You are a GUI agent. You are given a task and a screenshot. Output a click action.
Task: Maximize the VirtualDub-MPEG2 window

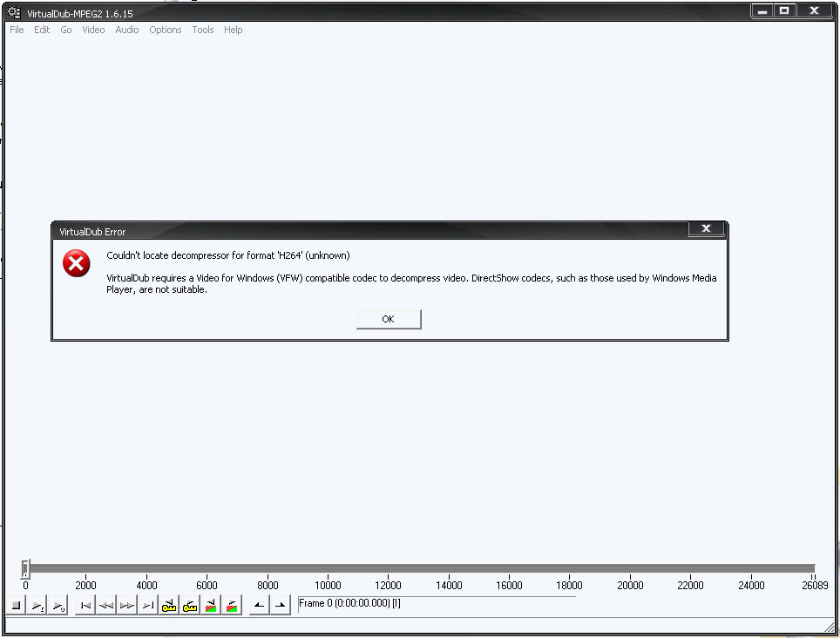(784, 10)
